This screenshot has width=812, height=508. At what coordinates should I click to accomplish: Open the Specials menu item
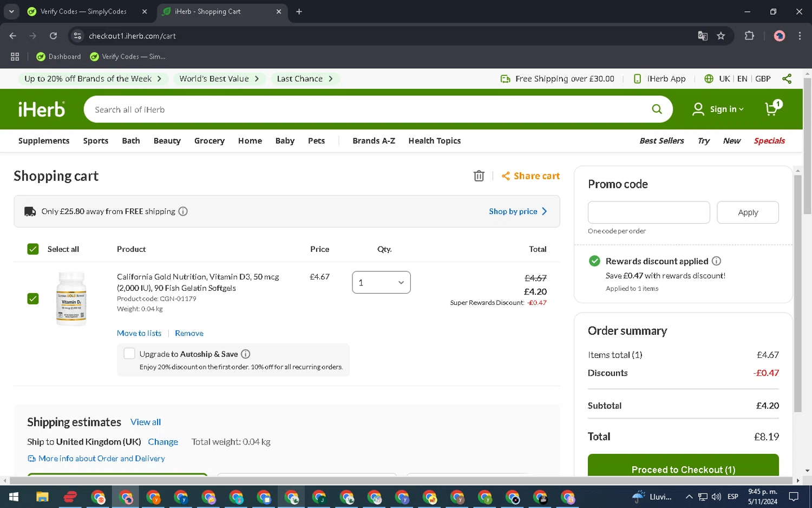[769, 141]
